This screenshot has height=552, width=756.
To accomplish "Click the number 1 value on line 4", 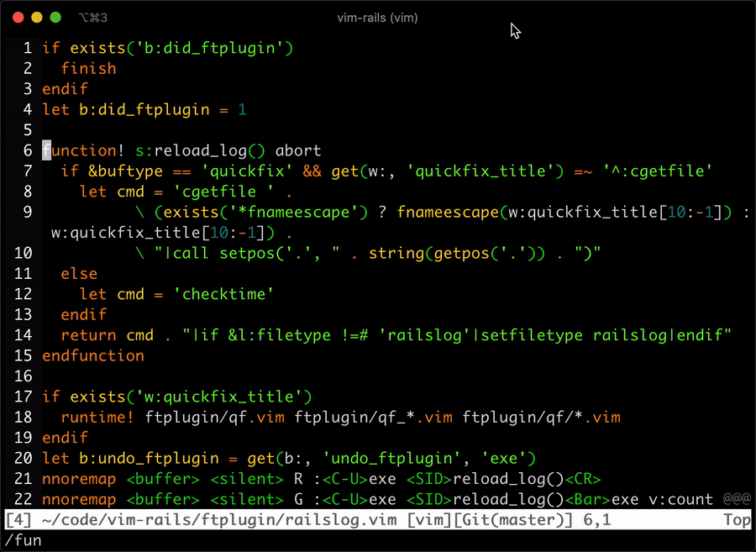I will pyautogui.click(x=243, y=109).
